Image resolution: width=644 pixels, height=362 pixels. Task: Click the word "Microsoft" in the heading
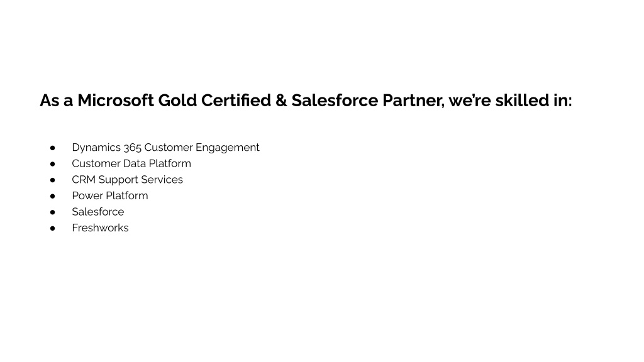pos(116,101)
